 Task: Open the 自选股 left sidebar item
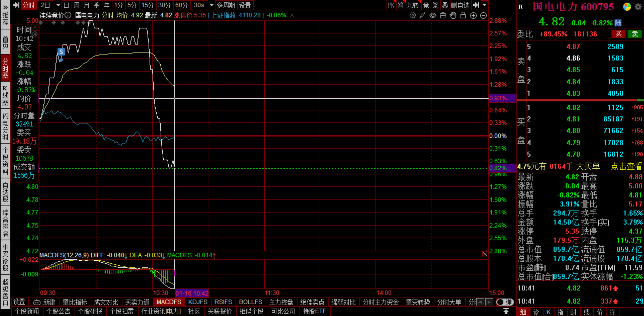pyautogui.click(x=5, y=192)
